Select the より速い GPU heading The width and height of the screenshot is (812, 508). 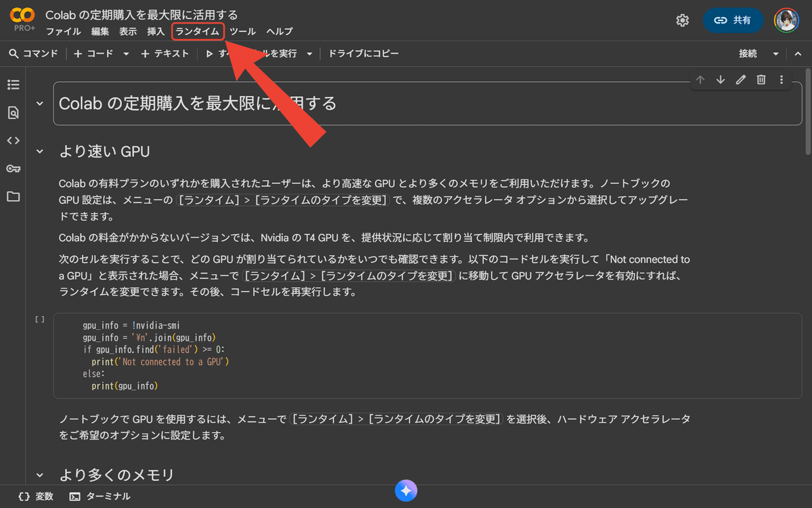click(x=104, y=151)
